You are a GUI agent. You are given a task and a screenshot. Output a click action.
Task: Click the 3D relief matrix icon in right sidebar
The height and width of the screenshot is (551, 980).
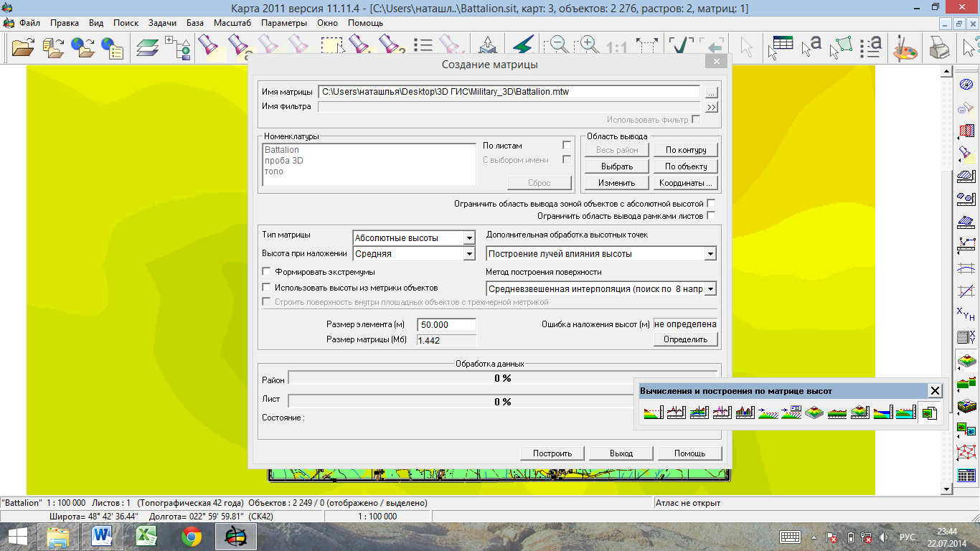(x=966, y=361)
